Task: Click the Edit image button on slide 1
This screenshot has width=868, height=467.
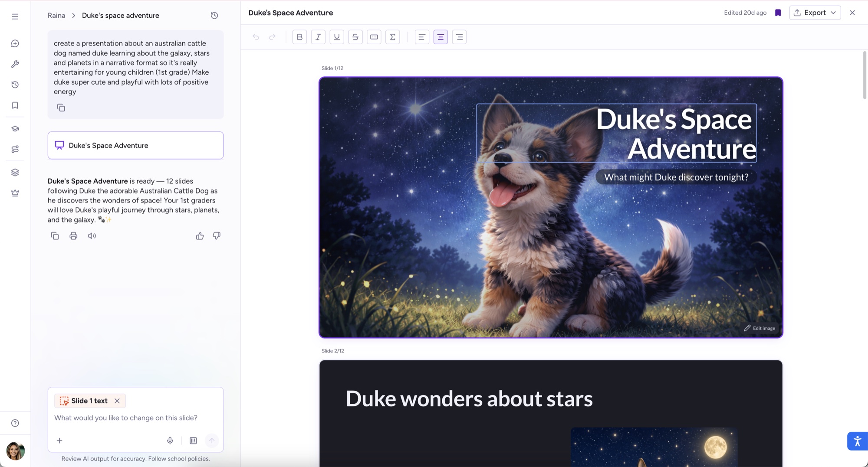Action: click(x=759, y=328)
